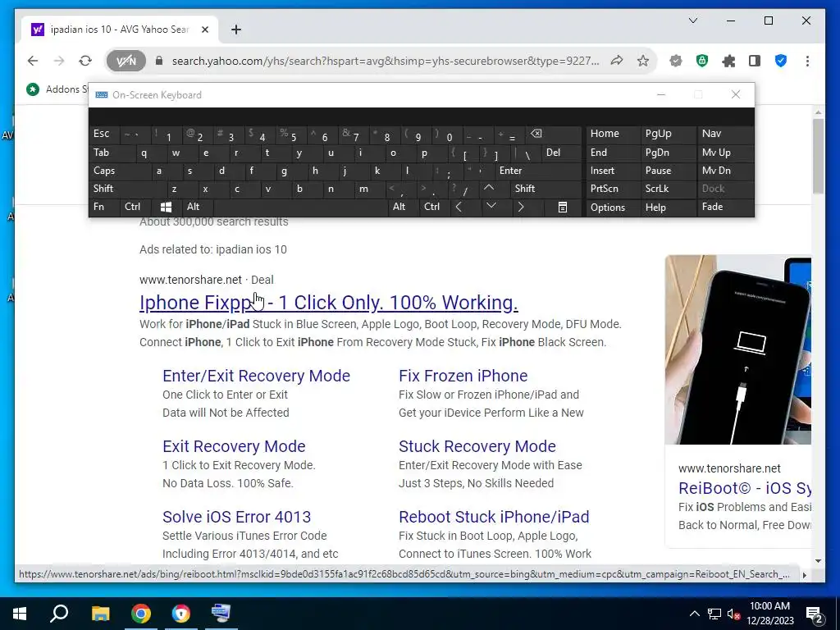The image size is (840, 630).
Task: Click the context menu key on keyboard
Action: pyautogui.click(x=563, y=208)
